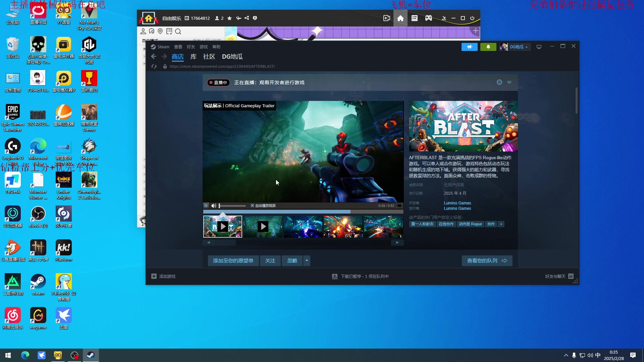The width and height of the screenshot is (644, 362).
Task: Click the YY window video recording icon
Action: 386,18
